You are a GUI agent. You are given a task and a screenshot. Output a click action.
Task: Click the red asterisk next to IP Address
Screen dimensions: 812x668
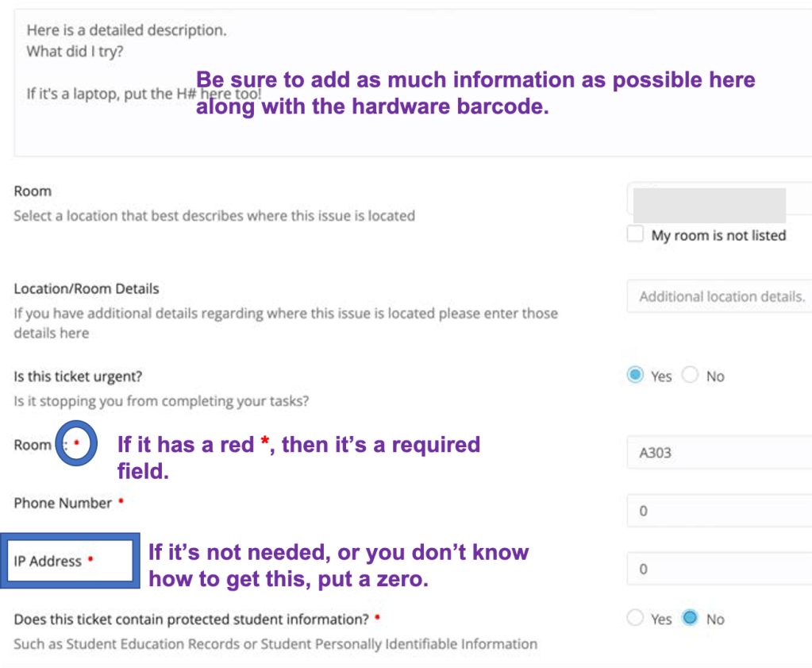click(90, 560)
